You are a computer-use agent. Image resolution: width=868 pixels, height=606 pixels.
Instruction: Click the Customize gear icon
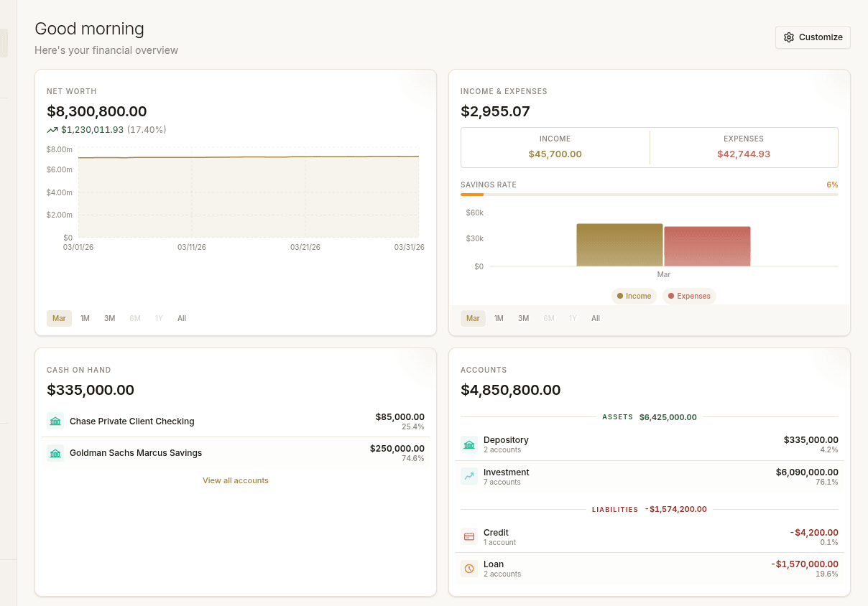[789, 37]
